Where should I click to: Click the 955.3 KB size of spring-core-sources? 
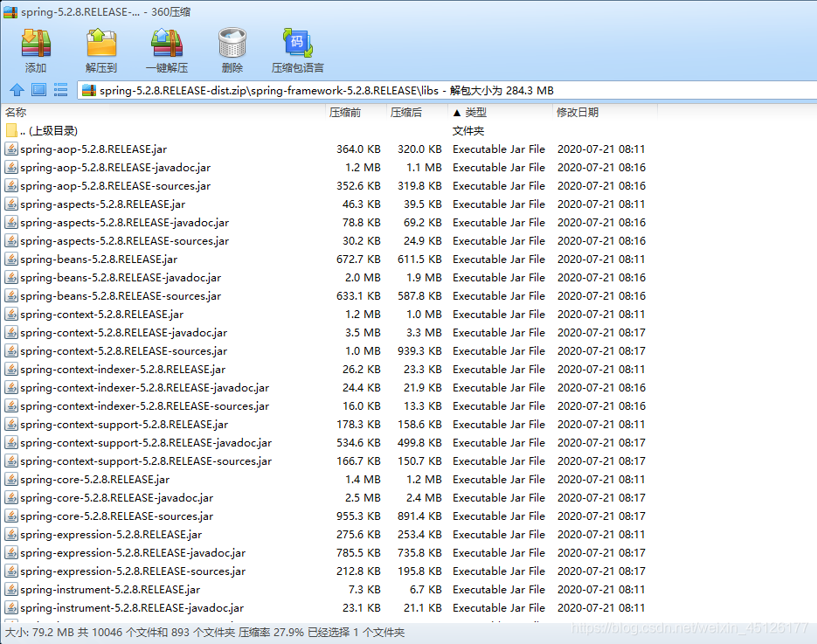tap(358, 516)
